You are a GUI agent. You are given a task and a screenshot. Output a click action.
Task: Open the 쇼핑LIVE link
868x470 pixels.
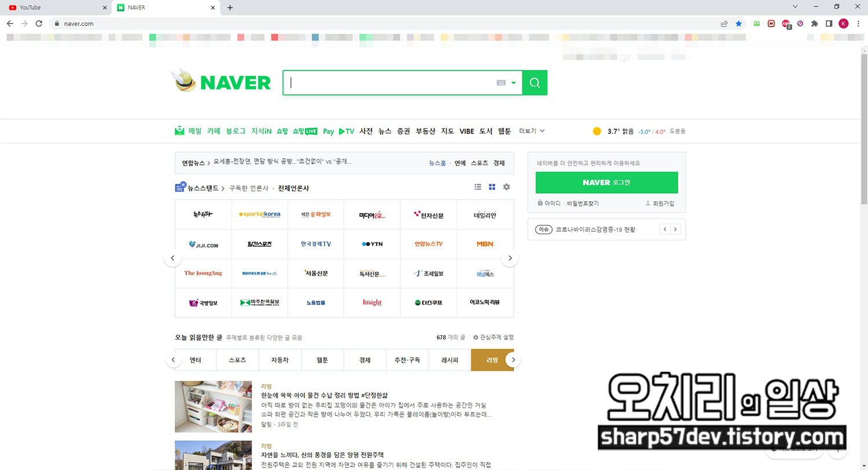(x=305, y=131)
